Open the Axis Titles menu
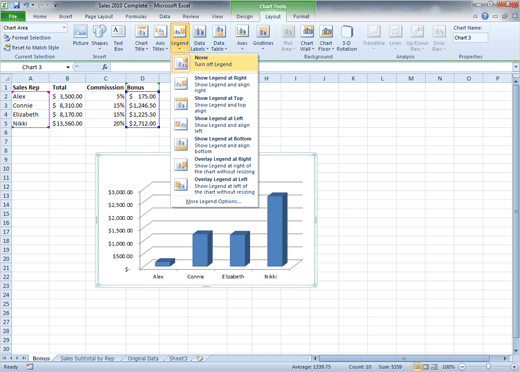This screenshot has height=372, width=520. (160, 37)
